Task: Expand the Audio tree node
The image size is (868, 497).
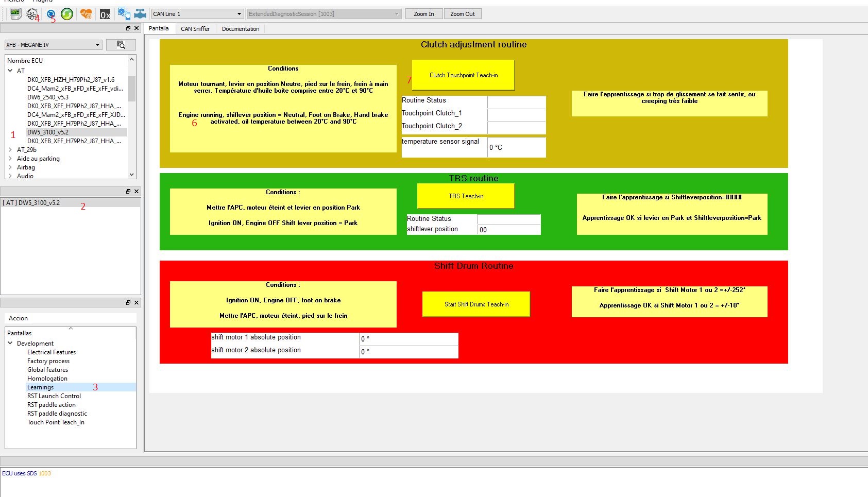Action: [10, 176]
